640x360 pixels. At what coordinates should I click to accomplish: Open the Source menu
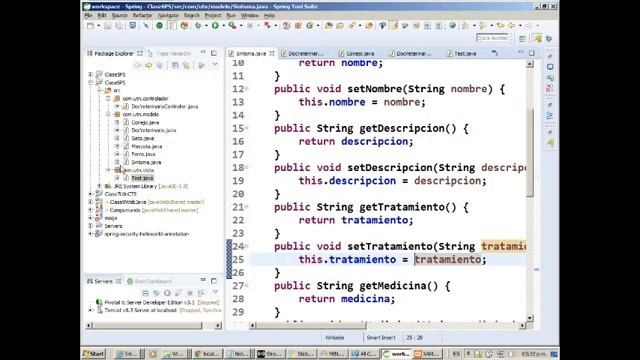120,16
